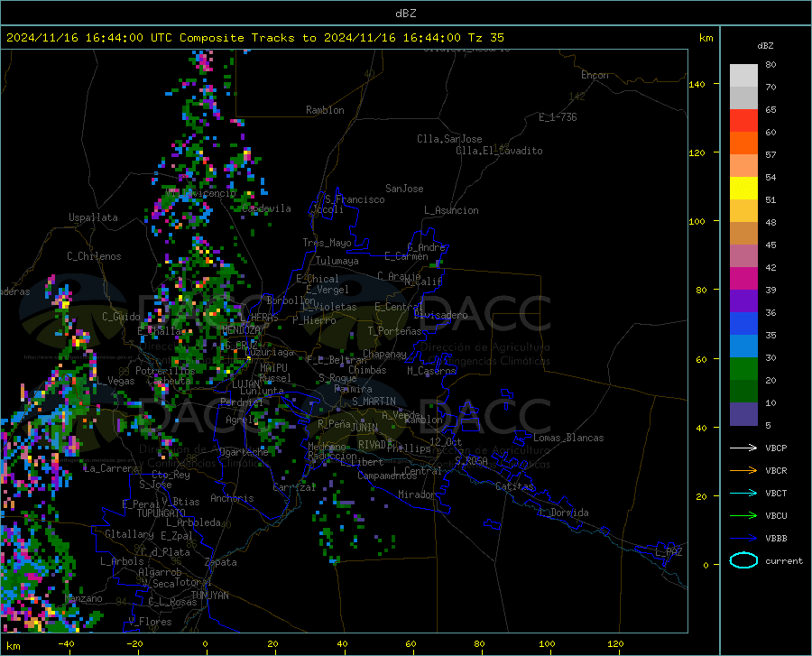Click the Manzano map label
The height and width of the screenshot is (656, 812).
(x=83, y=598)
